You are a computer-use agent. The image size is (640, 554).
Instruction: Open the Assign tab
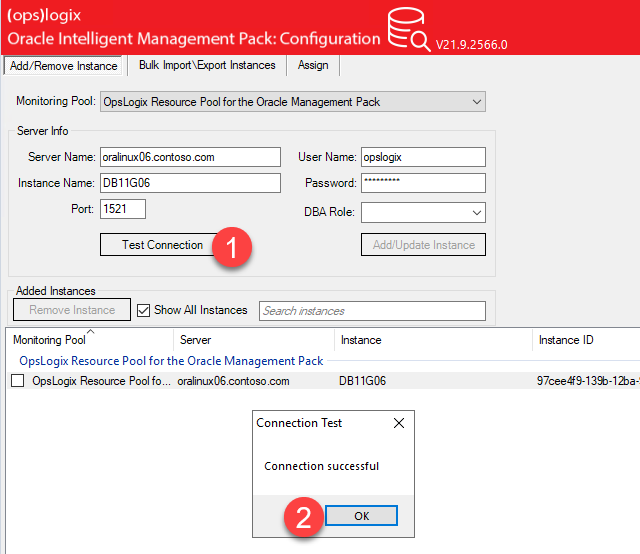pos(313,65)
